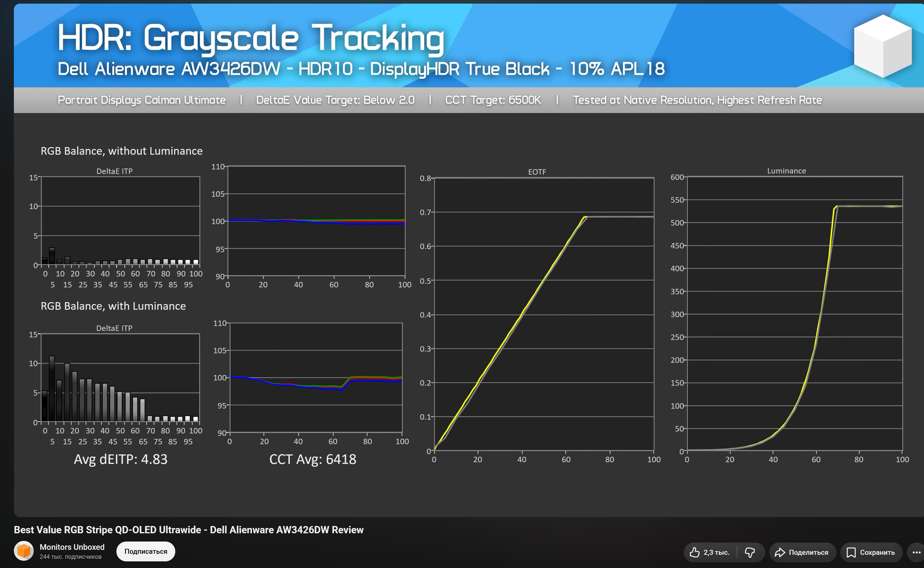The image size is (924, 568).
Task: Click the 'EOTF' chart title
Action: point(537,172)
